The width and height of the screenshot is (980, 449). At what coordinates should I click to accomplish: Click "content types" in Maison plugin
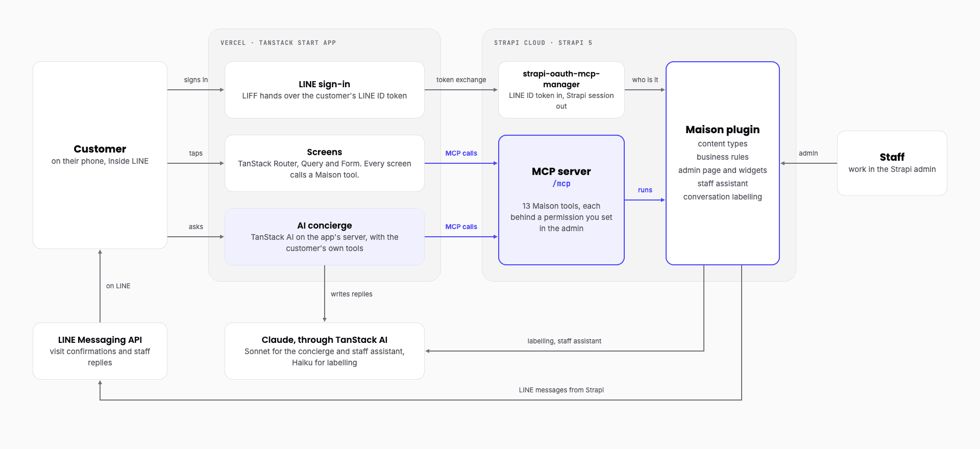click(x=723, y=144)
